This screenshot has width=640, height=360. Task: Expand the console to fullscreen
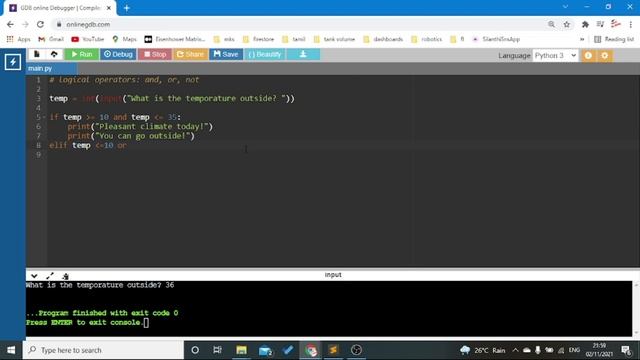click(50, 276)
